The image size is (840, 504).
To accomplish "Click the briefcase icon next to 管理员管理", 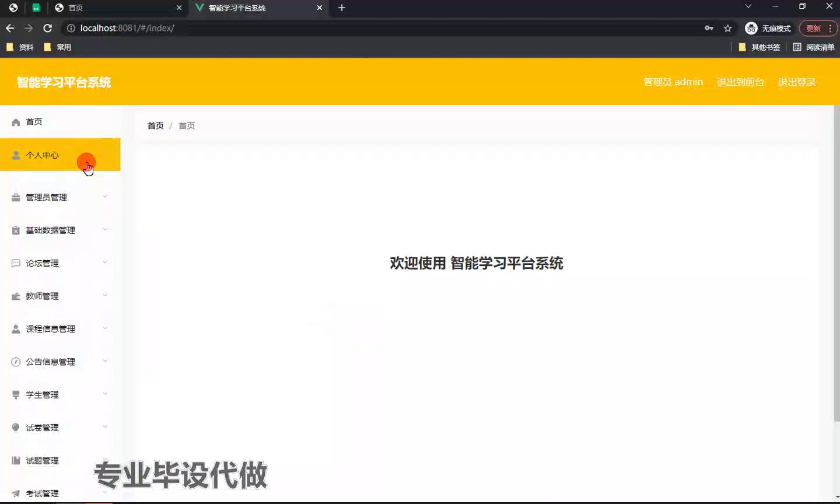I will pos(16,198).
